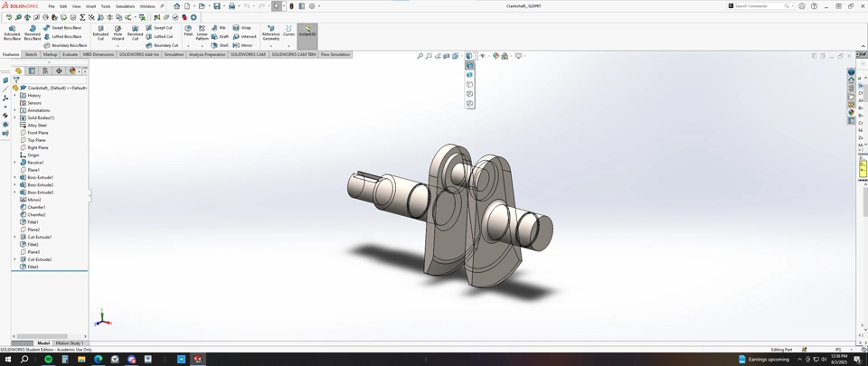The height and width of the screenshot is (366, 868).
Task: Open the FeatureManager filter icon
Action: [x=16, y=80]
